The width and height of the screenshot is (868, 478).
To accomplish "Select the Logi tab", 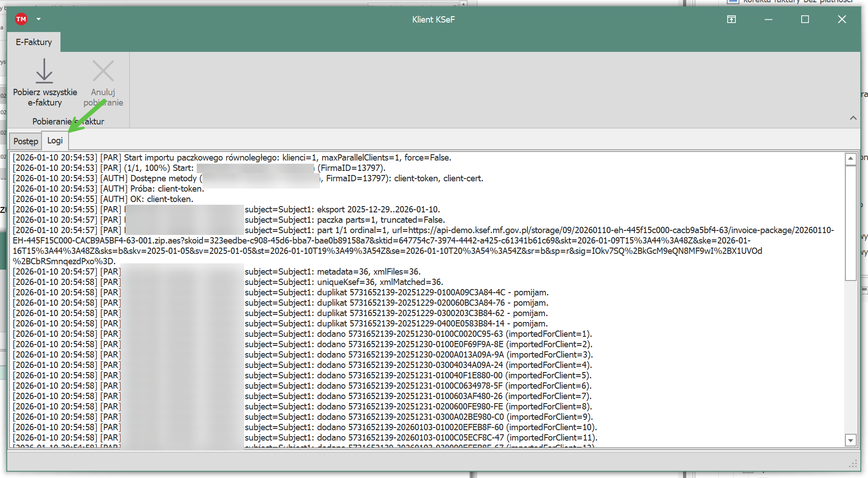I will click(x=55, y=141).
